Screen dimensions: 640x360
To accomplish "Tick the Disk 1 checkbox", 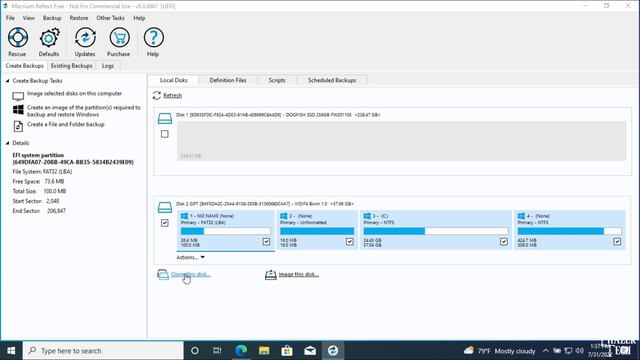I will pos(164,134).
